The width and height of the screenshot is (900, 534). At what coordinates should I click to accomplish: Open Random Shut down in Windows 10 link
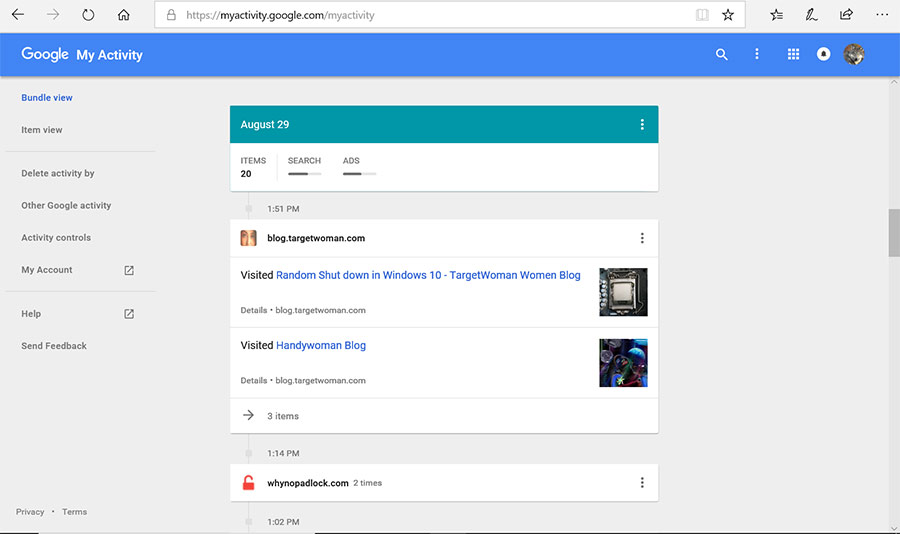[428, 275]
